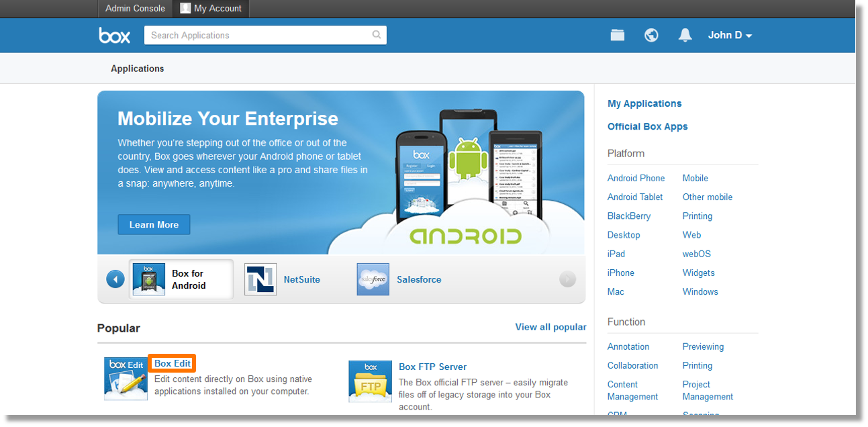Filter by Previewing function
This screenshot has height=427, width=868.
pos(704,346)
